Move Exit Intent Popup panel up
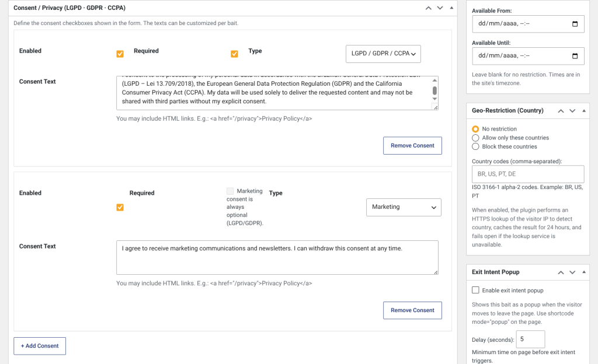598x364 pixels. coord(561,272)
